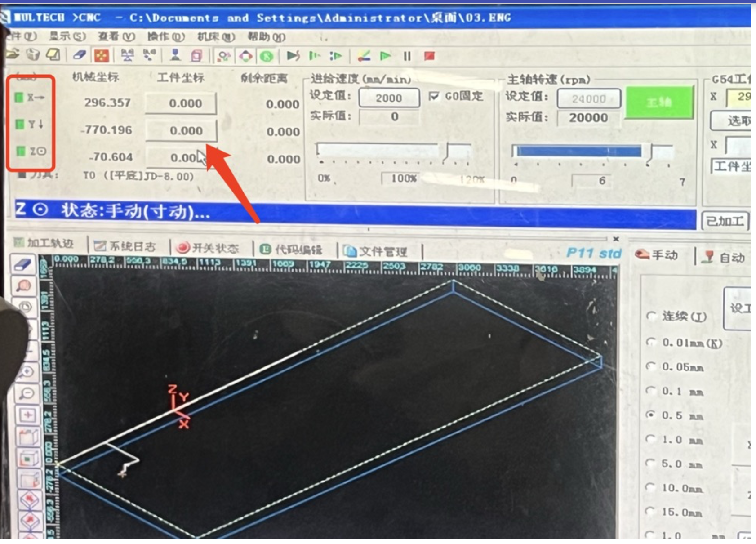Screen dimensions: 756x544
Task: Click the pencil-line toolbar icon
Action: click(x=364, y=56)
